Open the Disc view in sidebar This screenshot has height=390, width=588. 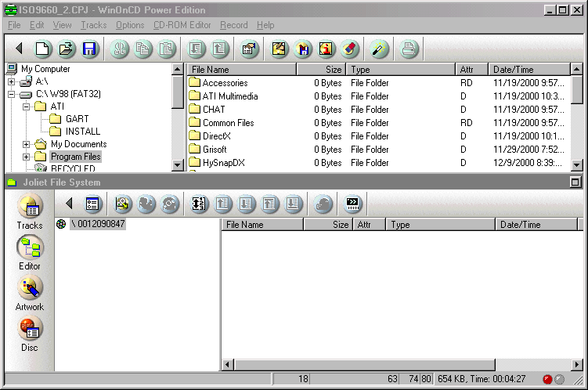pos(30,334)
